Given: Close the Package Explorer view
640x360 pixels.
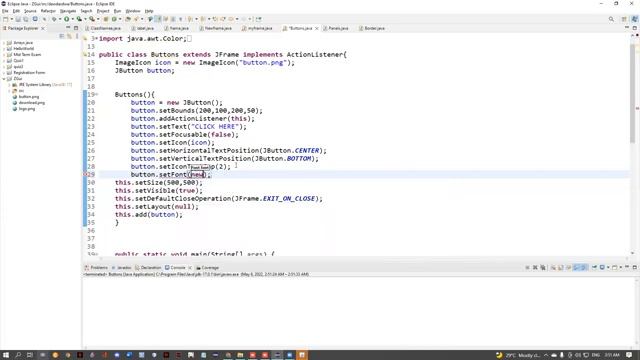Looking at the screenshot, I should click(x=42, y=29).
